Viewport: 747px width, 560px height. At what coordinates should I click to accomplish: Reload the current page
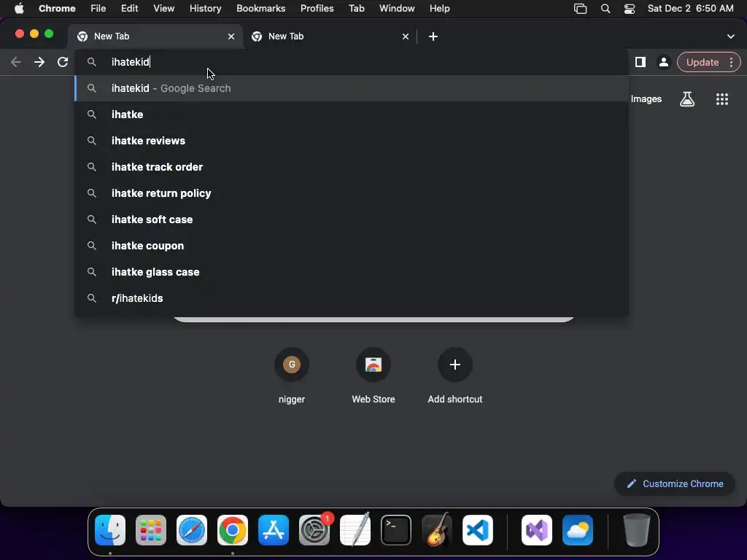coord(63,62)
